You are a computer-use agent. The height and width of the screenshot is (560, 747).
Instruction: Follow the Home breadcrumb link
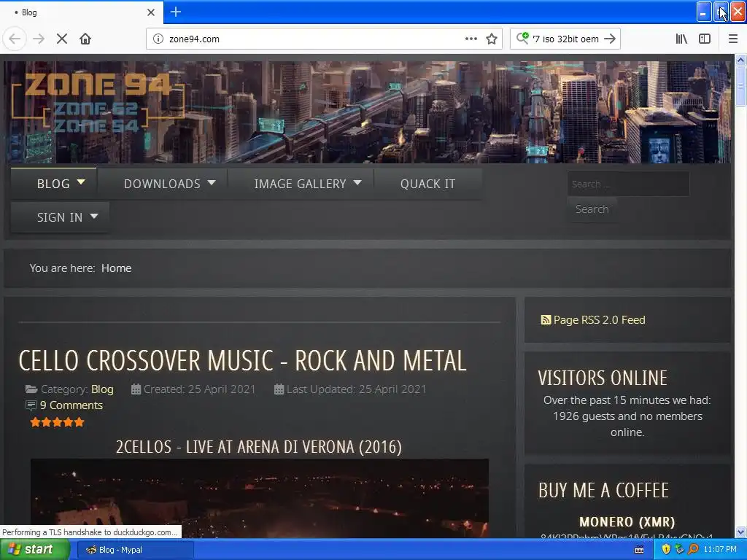click(x=116, y=268)
